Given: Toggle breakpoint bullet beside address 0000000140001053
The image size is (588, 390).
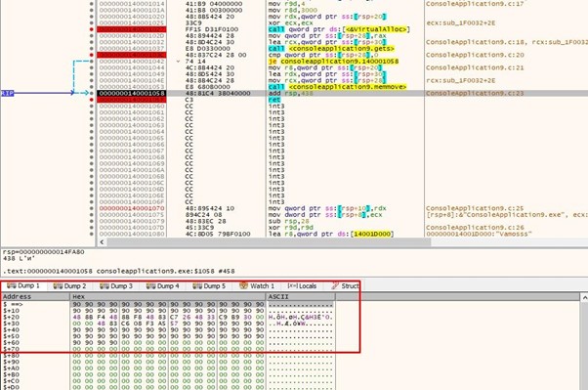Looking at the screenshot, I should (x=92, y=87).
